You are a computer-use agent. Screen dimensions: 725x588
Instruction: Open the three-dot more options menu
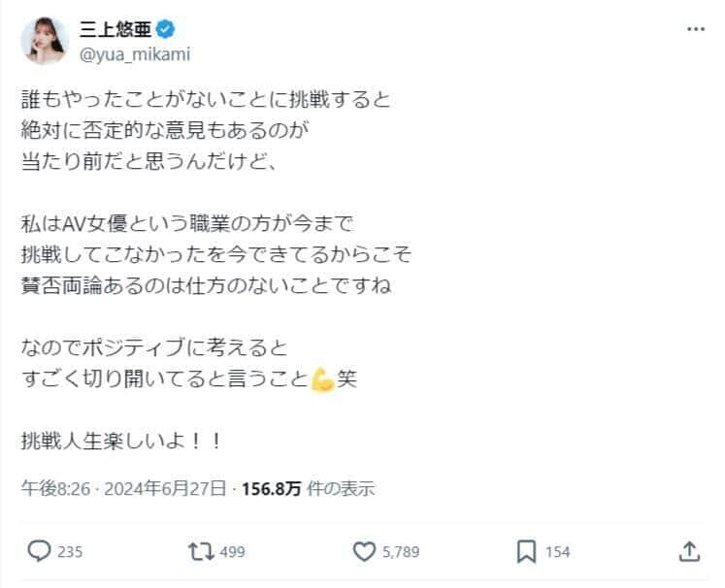coord(696,30)
